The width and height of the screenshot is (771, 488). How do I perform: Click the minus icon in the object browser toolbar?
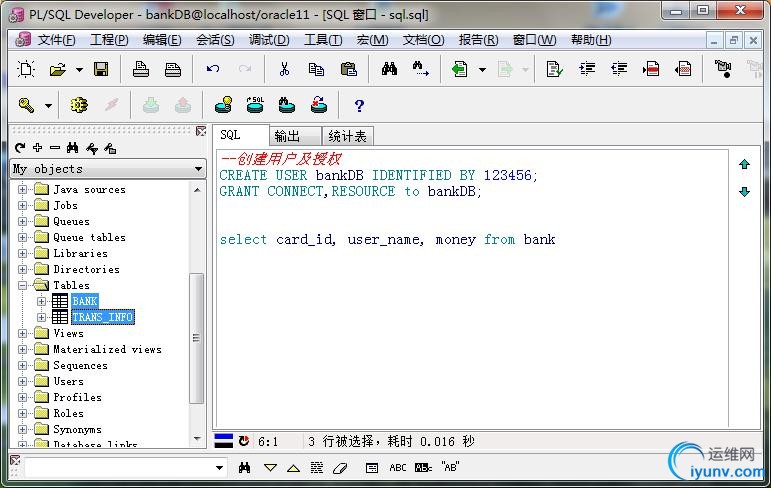coord(55,147)
